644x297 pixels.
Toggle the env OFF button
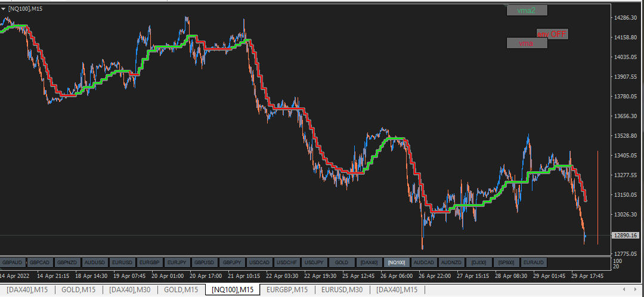click(x=552, y=34)
